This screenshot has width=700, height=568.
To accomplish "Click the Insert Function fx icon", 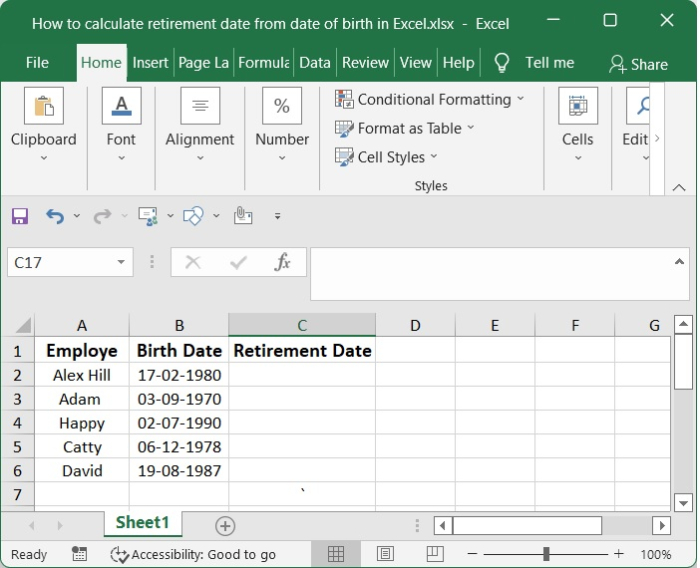I will coord(283,262).
